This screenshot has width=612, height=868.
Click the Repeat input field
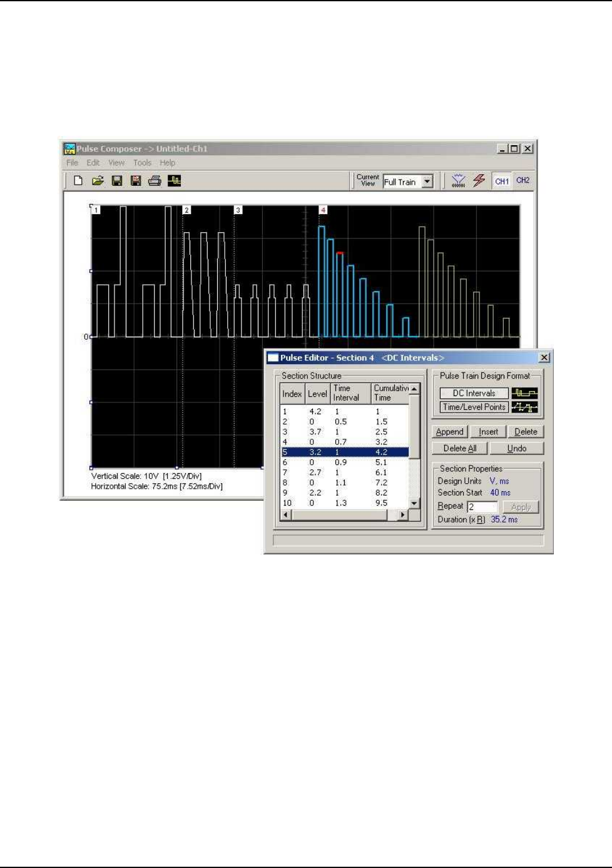(482, 507)
